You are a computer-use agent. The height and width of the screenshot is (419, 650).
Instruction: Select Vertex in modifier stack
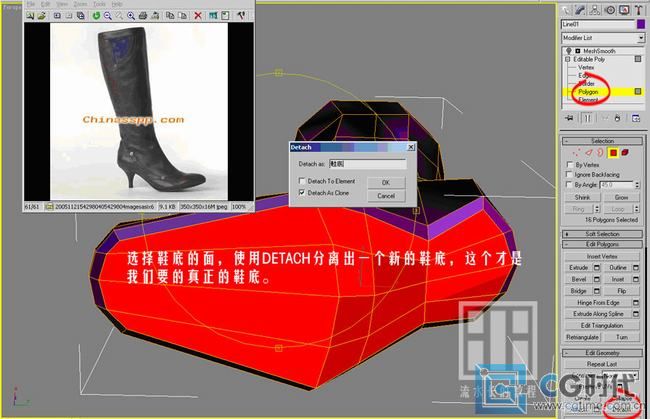point(586,67)
